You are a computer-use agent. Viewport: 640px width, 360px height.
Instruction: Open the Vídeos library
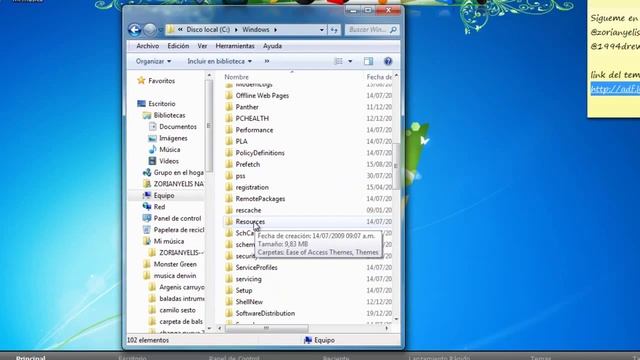(169, 161)
